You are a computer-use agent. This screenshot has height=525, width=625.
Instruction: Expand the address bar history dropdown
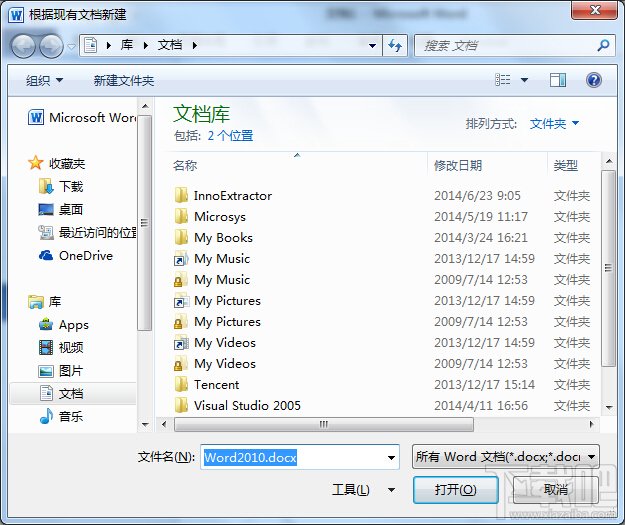click(372, 45)
